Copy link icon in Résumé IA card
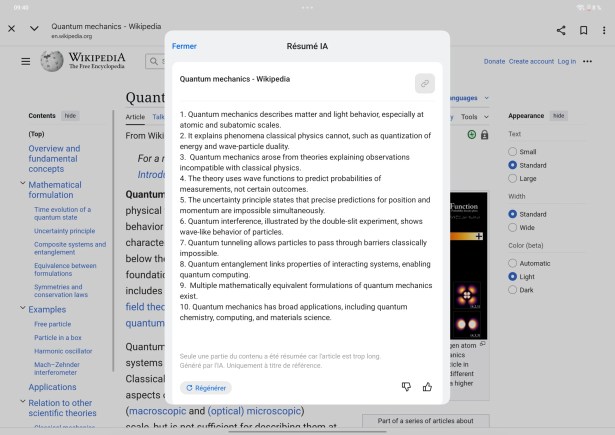615x435 pixels. 425,83
